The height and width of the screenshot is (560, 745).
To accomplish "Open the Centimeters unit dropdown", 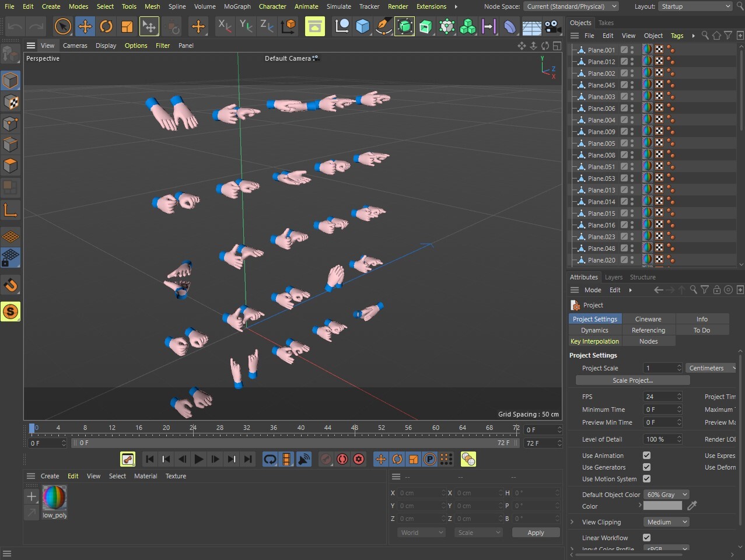I will point(711,368).
